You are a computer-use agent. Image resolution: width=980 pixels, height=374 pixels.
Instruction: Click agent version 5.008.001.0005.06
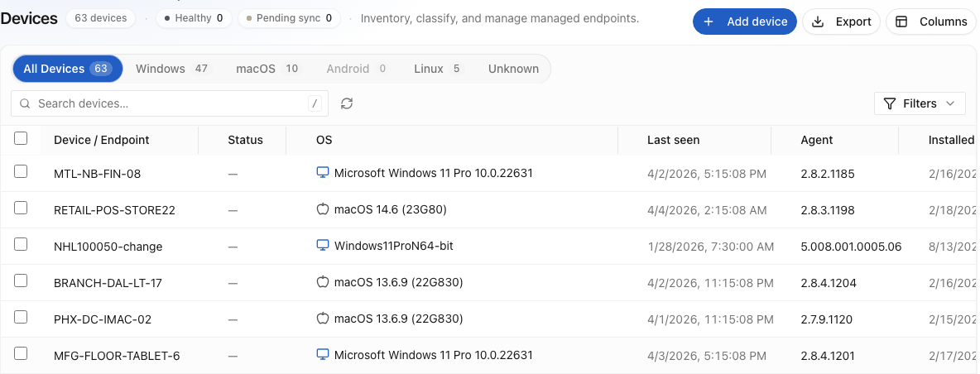(851, 247)
